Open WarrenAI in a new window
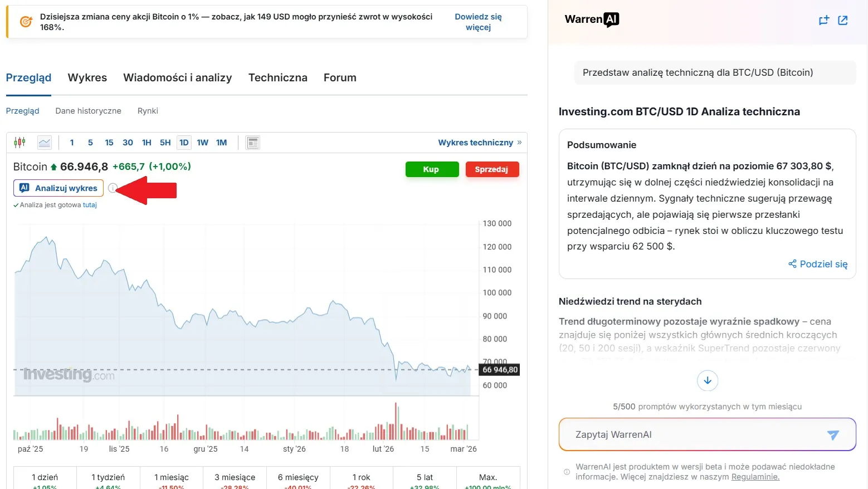This screenshot has width=868, height=489. coord(843,21)
